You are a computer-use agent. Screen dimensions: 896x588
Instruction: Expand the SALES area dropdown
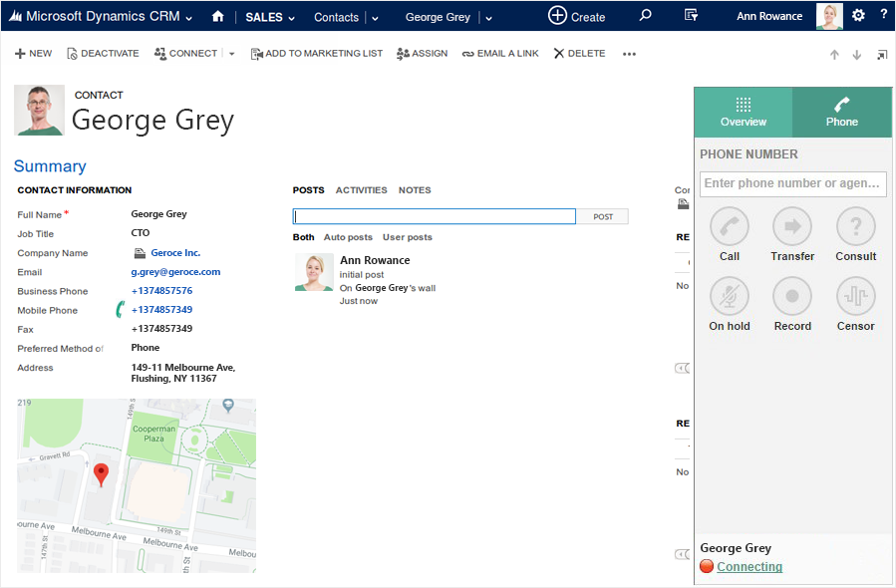pos(291,18)
